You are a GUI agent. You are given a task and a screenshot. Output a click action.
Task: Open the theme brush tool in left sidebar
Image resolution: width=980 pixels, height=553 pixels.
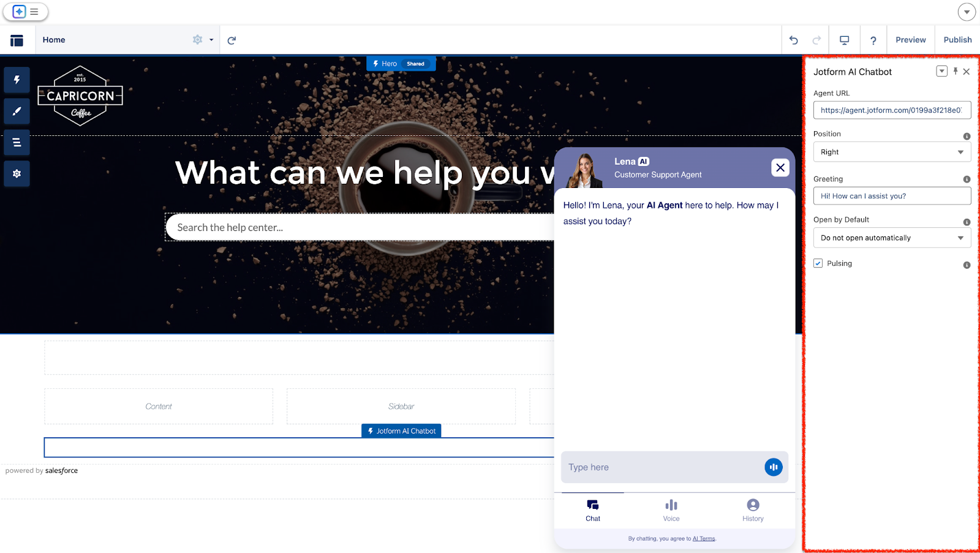click(x=17, y=111)
